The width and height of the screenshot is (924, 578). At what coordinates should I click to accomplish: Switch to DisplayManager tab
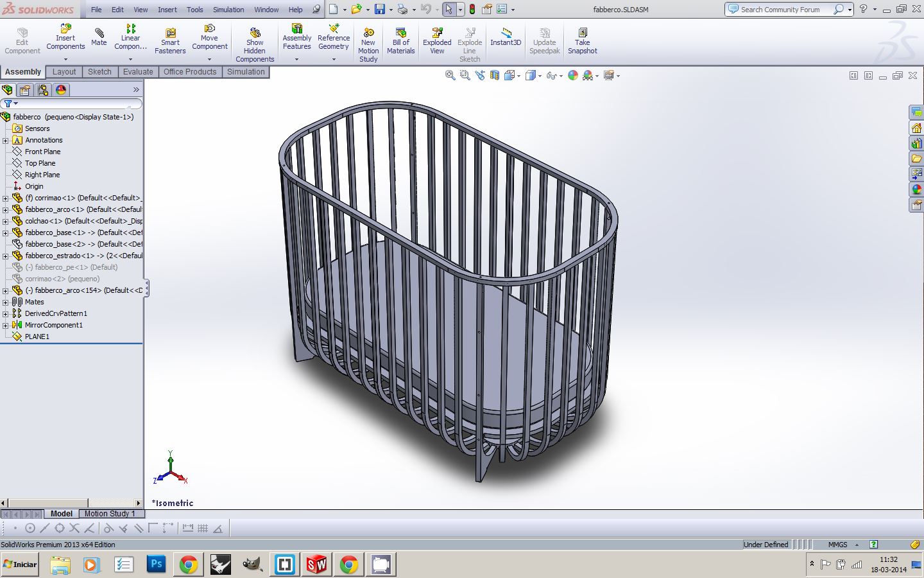pos(61,90)
